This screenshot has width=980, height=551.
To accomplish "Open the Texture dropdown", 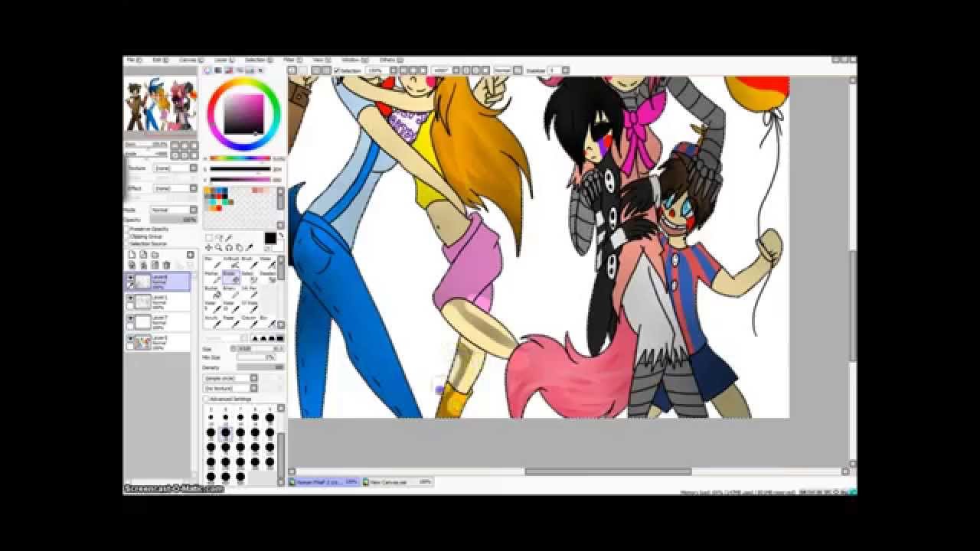I will coord(175,168).
